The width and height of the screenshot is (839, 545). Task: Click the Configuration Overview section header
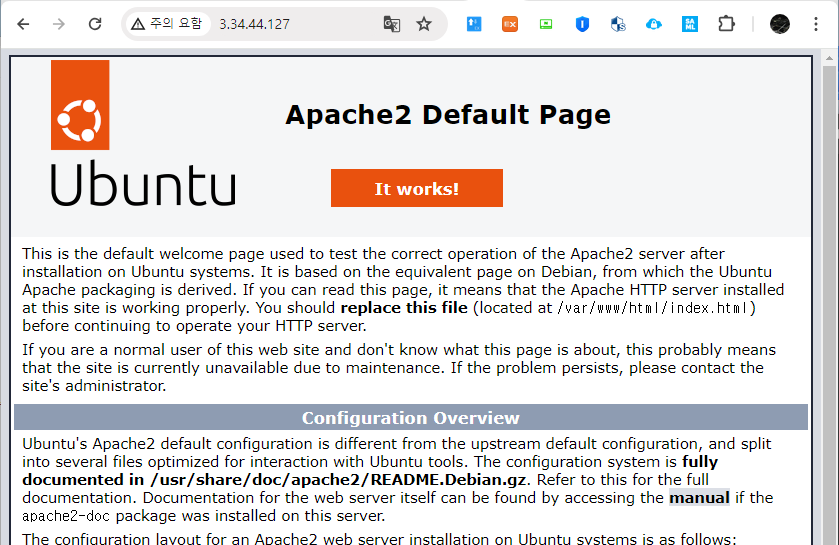[411, 417]
